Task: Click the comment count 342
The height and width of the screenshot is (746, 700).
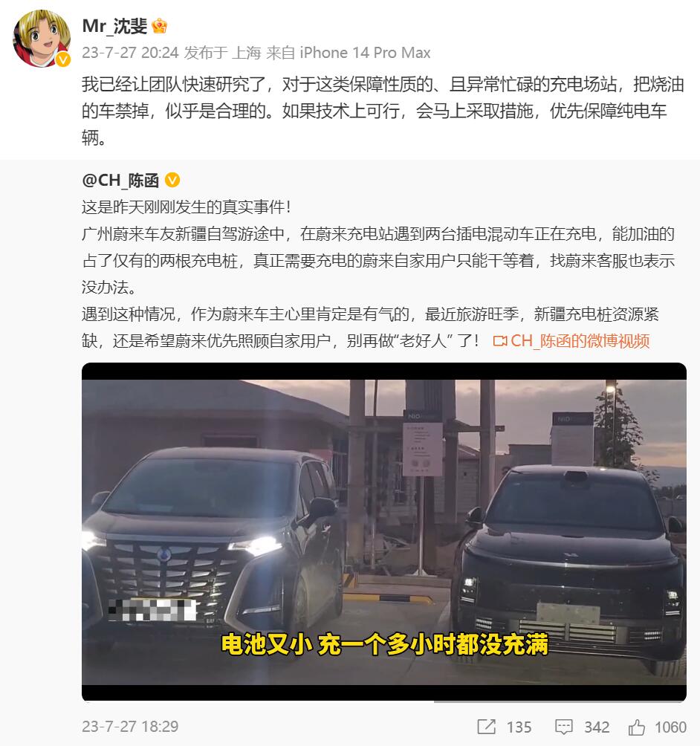Action: [x=597, y=727]
